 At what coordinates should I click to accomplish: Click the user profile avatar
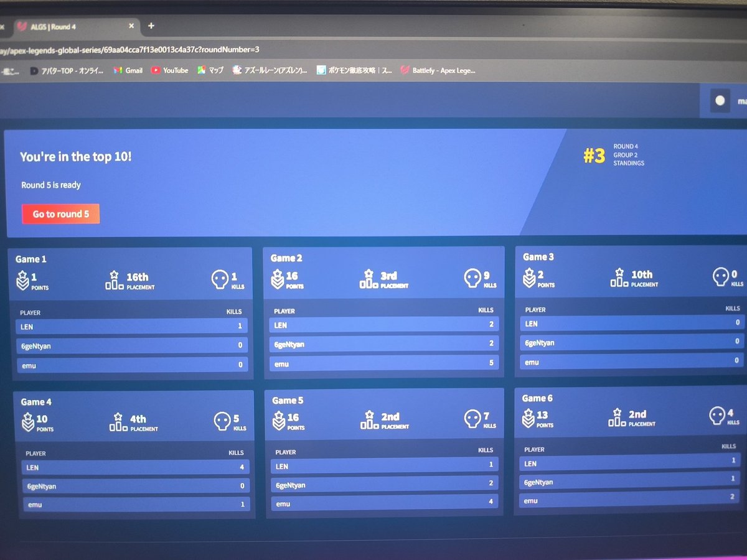(x=720, y=100)
